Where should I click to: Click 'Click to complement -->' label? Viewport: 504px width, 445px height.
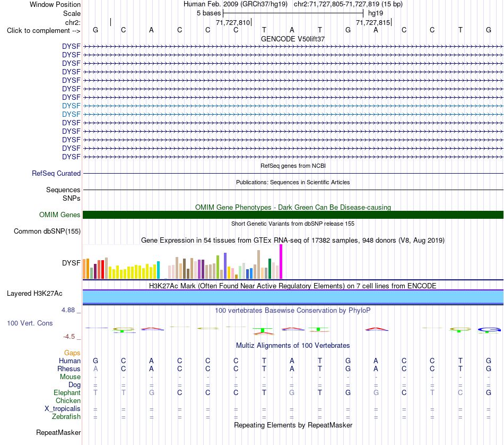pos(44,31)
